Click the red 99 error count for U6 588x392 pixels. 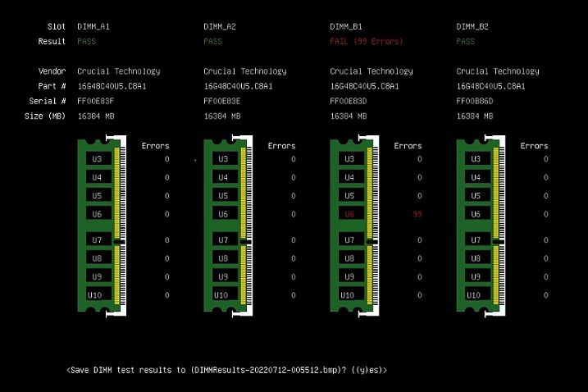417,214
